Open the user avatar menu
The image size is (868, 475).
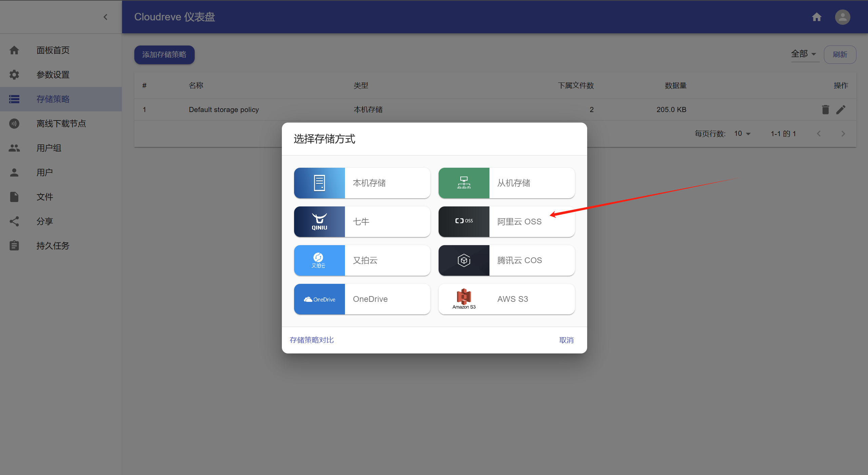coord(842,17)
